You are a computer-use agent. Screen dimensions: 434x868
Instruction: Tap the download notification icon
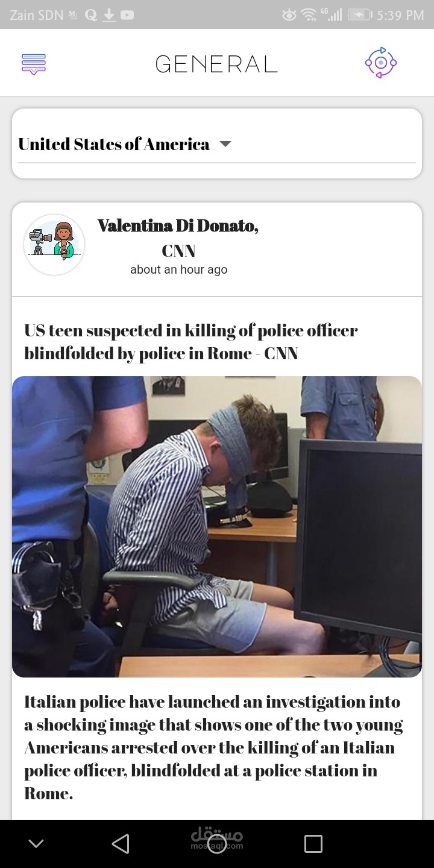click(108, 15)
